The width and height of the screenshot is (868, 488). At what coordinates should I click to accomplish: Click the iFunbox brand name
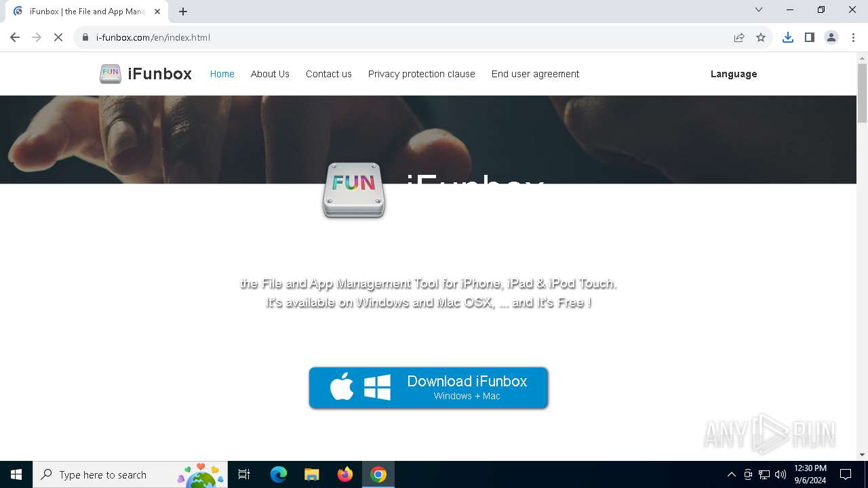point(160,74)
